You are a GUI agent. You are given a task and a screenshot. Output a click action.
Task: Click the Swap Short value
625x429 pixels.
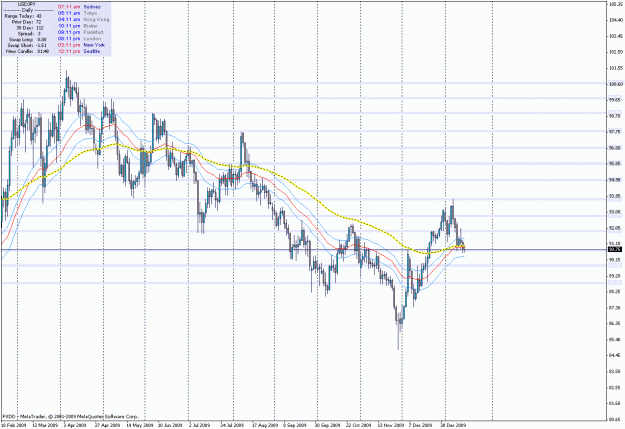coord(42,45)
